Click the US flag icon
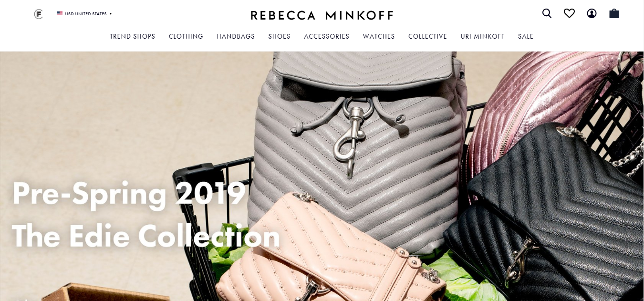Image resolution: width=644 pixels, height=301 pixels. (x=60, y=14)
